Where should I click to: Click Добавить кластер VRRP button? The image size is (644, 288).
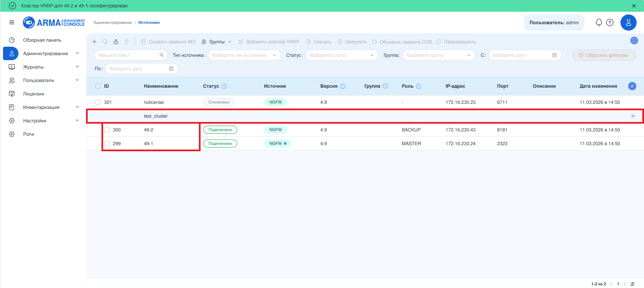pyautogui.click(x=269, y=42)
